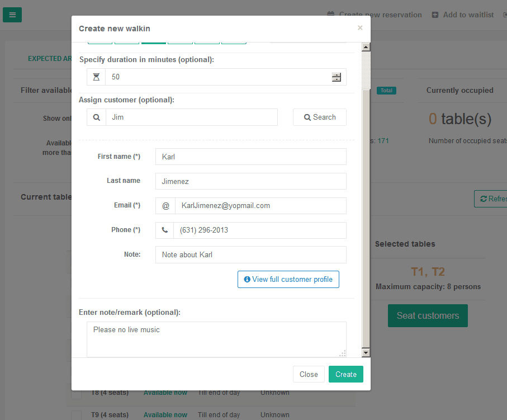Viewport: 507px width, 420px height.
Task: Tick the checkbox for table T8
Action: tap(77, 394)
